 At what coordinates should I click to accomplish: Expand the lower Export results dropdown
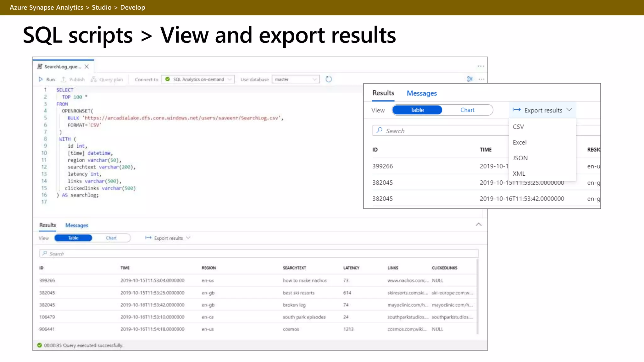[x=188, y=238]
